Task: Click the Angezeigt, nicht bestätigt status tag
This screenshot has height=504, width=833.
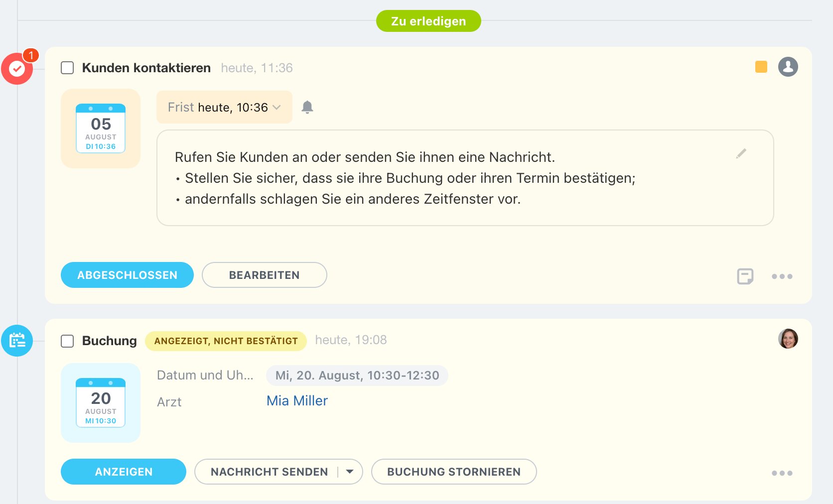Action: pos(226,341)
